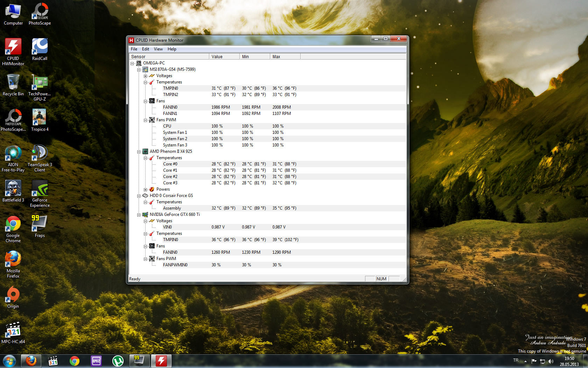Collapse the MSI 870A-G54 motherboard node
The image size is (588, 368).
click(x=139, y=70)
